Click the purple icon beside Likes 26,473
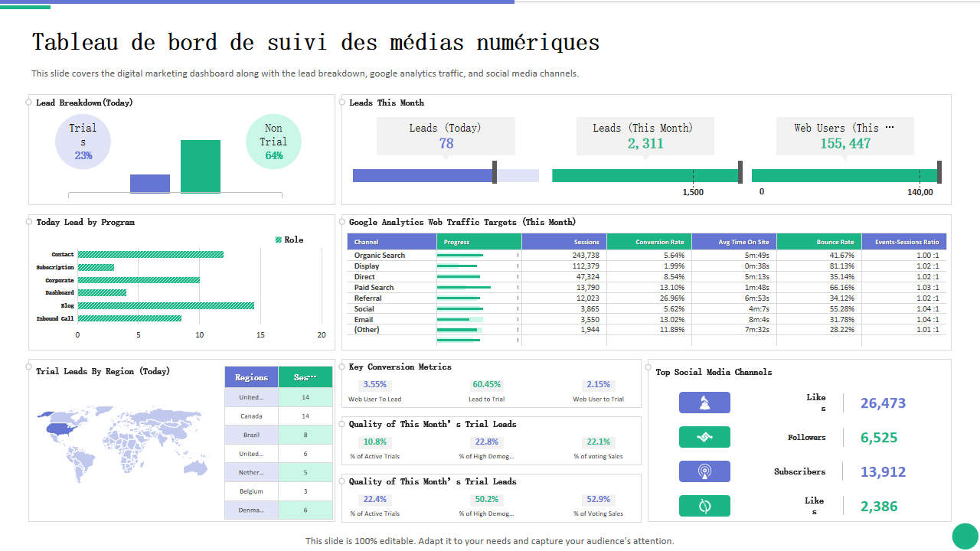The image size is (980, 551). click(x=704, y=403)
